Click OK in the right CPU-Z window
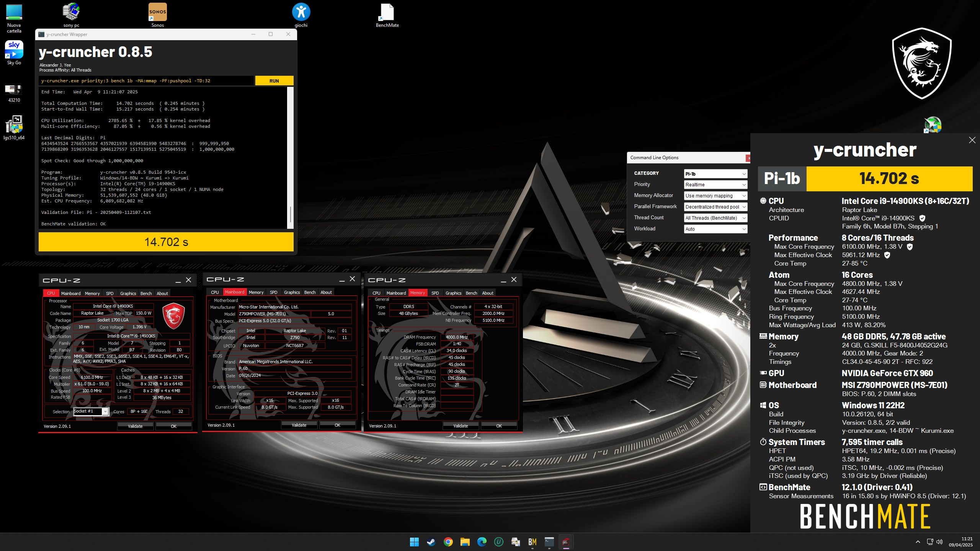Screen dimensions: 980x551 [x=499, y=426]
